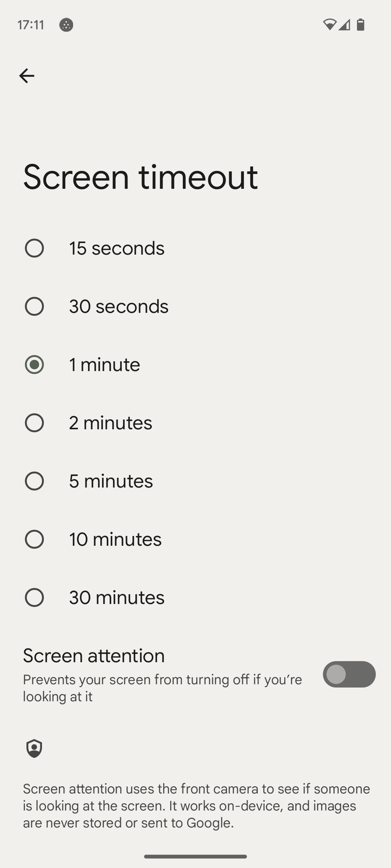The height and width of the screenshot is (868, 391).
Task: Select the 30 seconds radio button
Action: pos(34,306)
